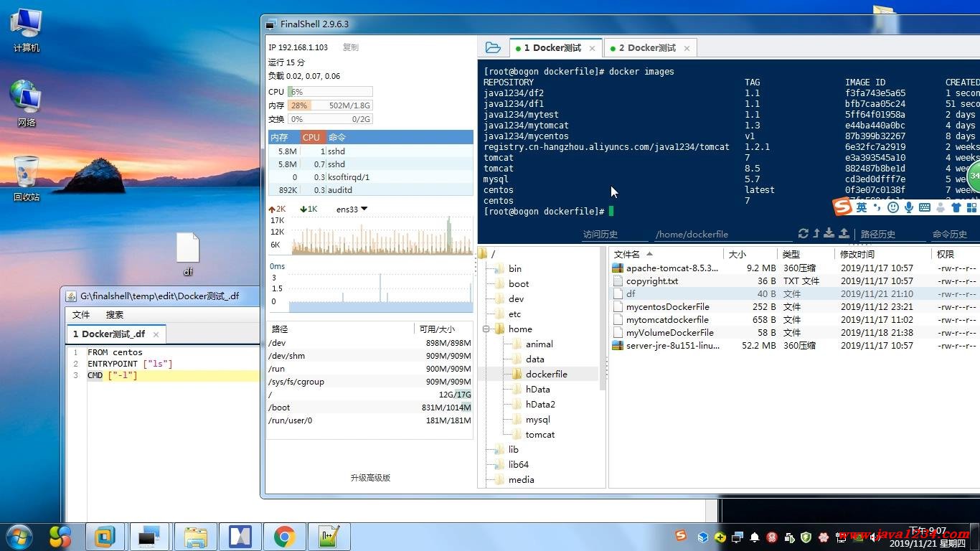Image resolution: width=980 pixels, height=551 pixels.
Task: Click the Sogou voice microphone icon
Action: [x=909, y=207]
